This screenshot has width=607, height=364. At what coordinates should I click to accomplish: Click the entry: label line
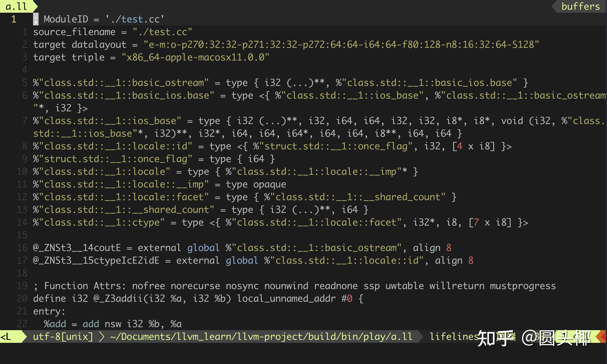pyautogui.click(x=49, y=311)
